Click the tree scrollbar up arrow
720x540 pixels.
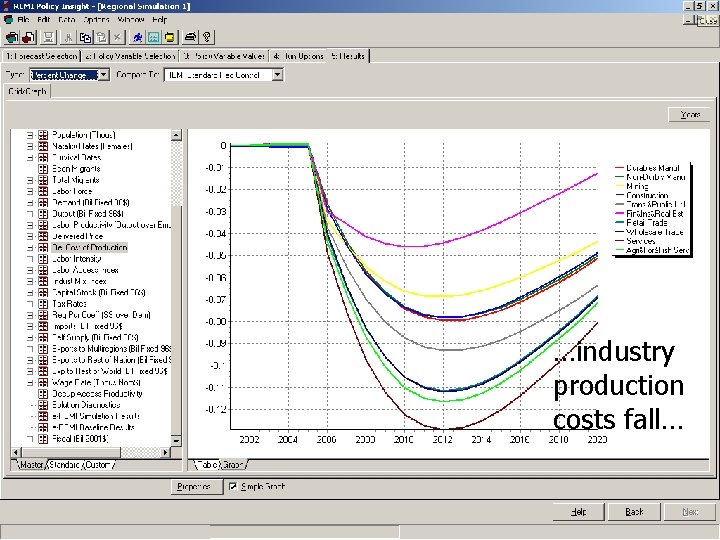point(176,135)
